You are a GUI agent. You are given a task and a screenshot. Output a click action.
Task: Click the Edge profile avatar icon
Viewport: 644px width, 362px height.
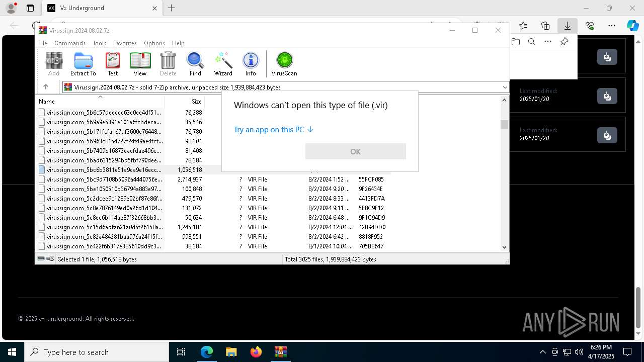click(x=11, y=8)
